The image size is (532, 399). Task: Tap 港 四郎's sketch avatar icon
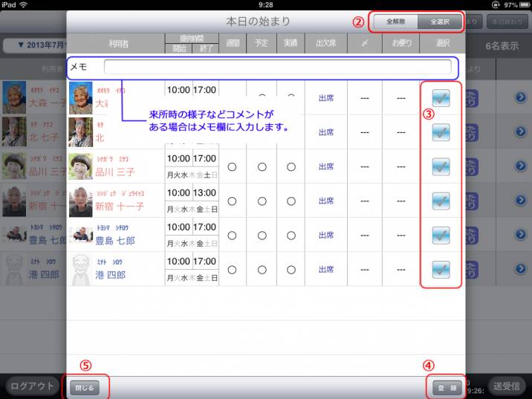(x=80, y=269)
